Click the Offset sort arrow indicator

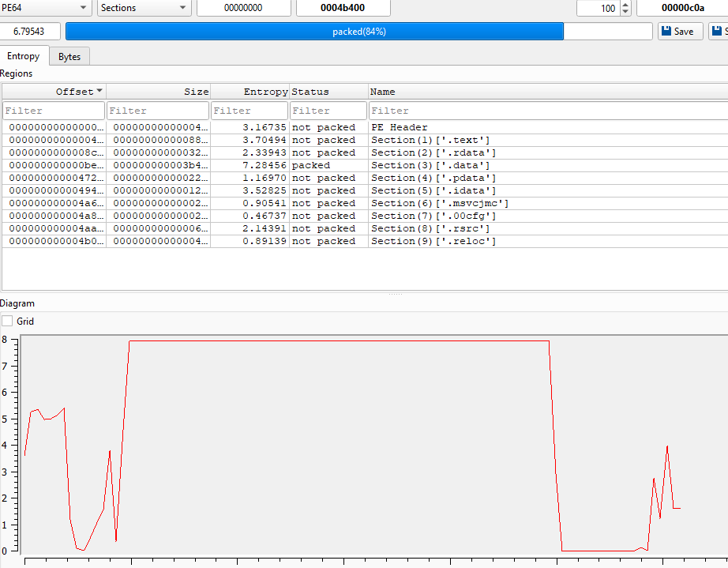pos(99,91)
